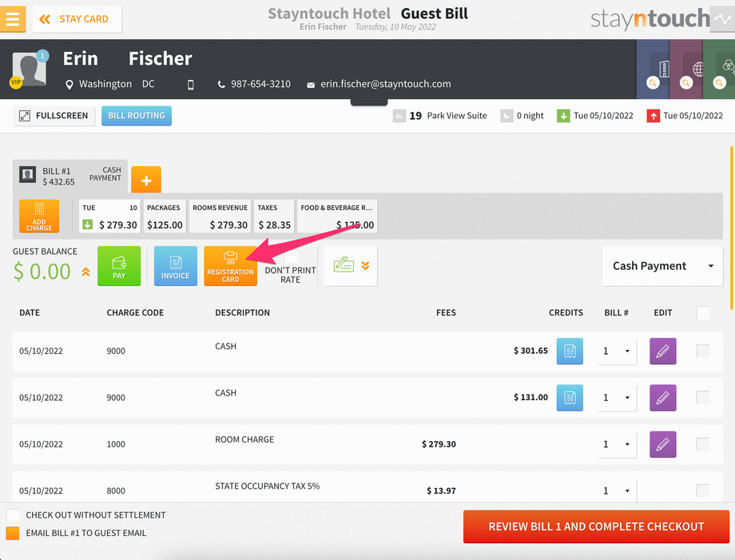
Task: Change bill number for $301.65 cash row
Action: pyautogui.click(x=617, y=351)
